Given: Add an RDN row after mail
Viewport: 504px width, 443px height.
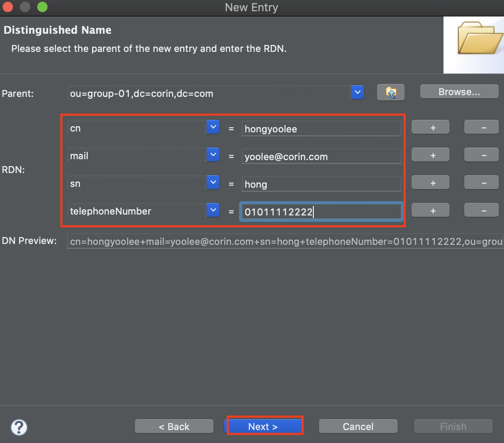Looking at the screenshot, I should (x=431, y=155).
